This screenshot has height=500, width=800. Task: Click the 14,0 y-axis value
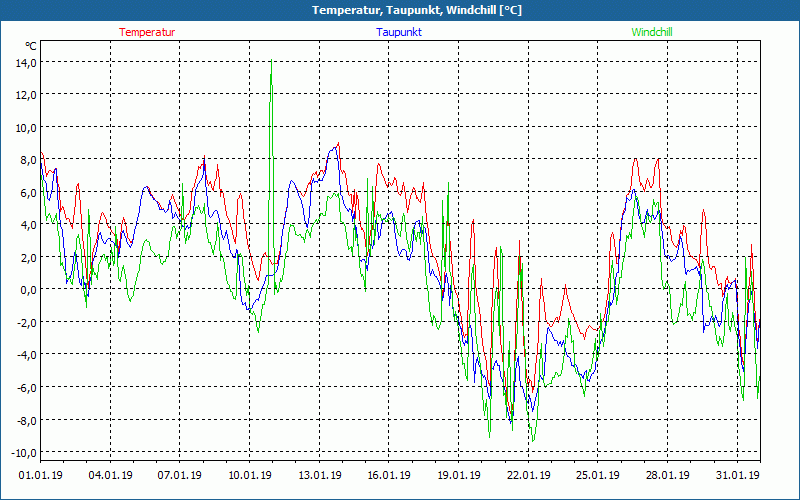(x=25, y=62)
